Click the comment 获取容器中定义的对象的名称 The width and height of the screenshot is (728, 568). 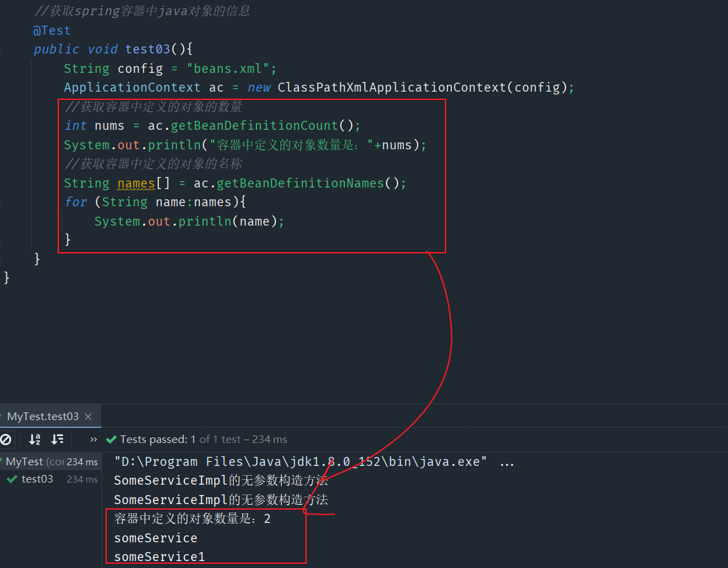(x=153, y=164)
